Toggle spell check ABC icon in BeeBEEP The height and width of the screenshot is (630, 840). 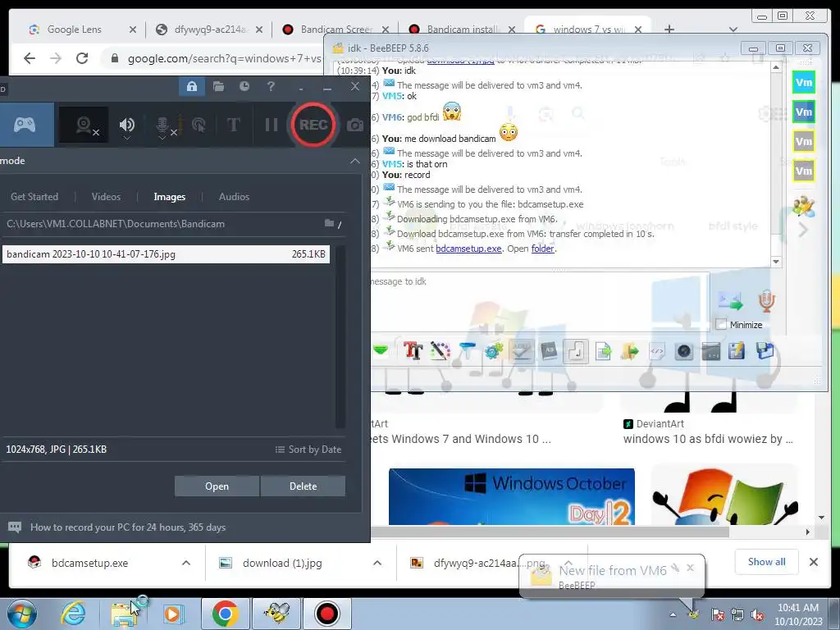point(521,351)
